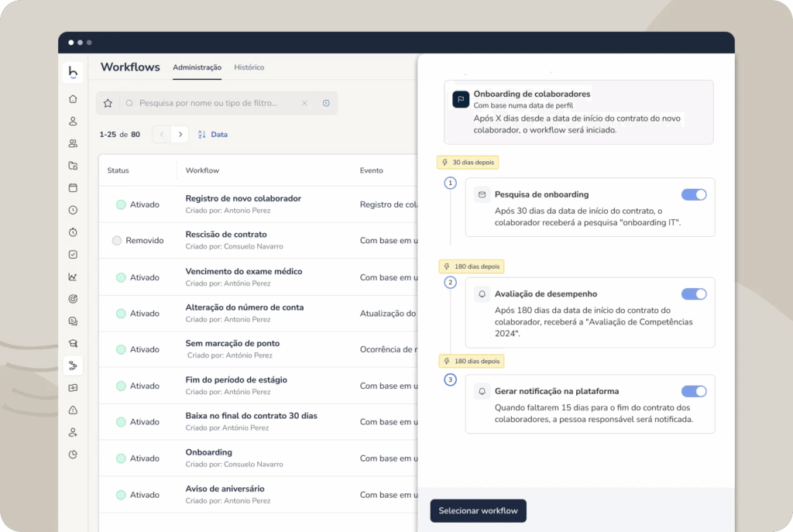The height and width of the screenshot is (532, 793).
Task: Open the Home icon in the sidebar
Action: coord(73,99)
